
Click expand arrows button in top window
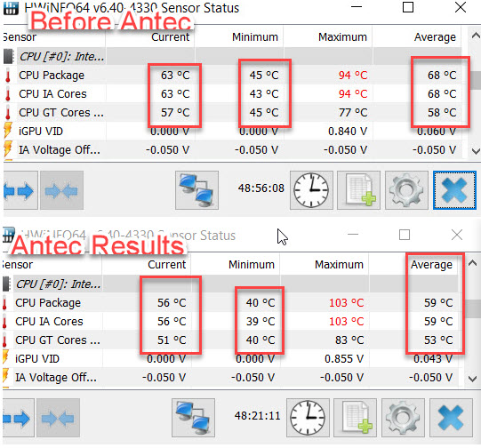click(x=20, y=190)
